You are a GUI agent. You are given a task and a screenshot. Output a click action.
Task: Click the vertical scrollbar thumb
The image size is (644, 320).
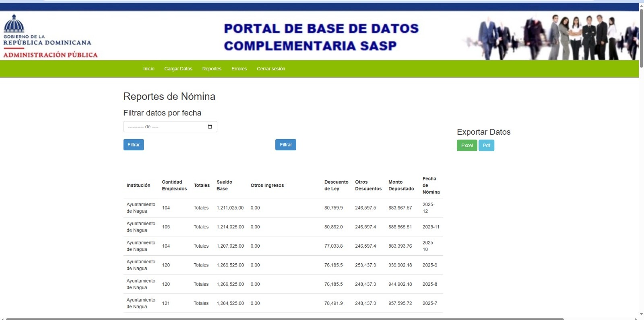(x=641, y=38)
